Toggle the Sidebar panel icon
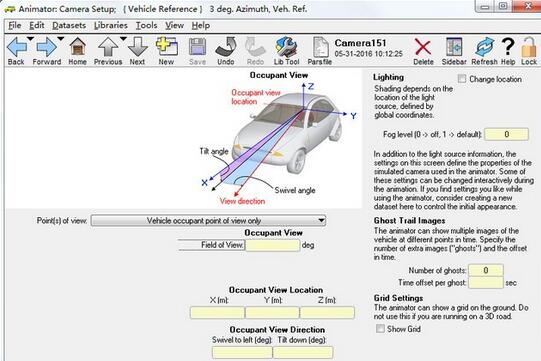The width and height of the screenshot is (541, 361). 454,47
